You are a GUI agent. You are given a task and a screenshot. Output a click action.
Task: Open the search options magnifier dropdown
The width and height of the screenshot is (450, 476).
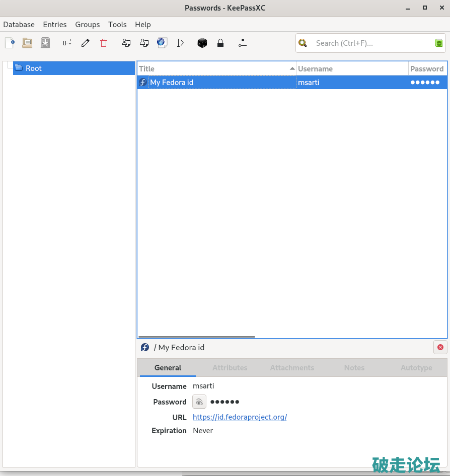[x=303, y=43]
